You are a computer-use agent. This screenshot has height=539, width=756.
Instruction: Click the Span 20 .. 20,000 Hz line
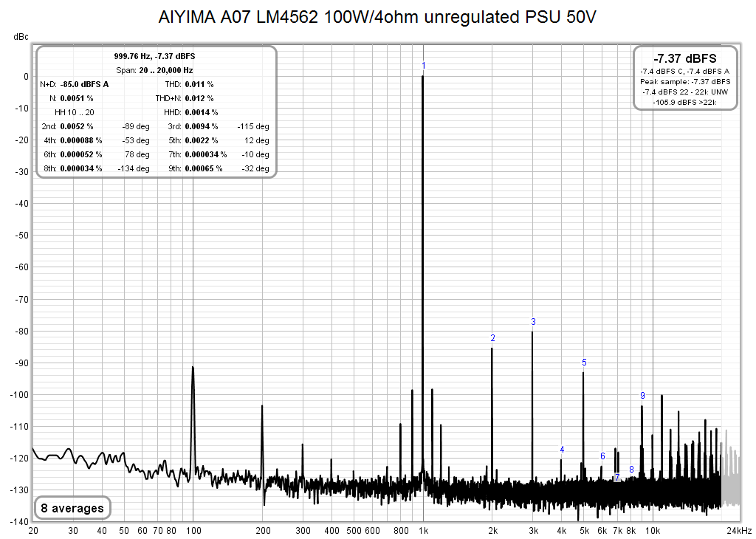(154, 70)
